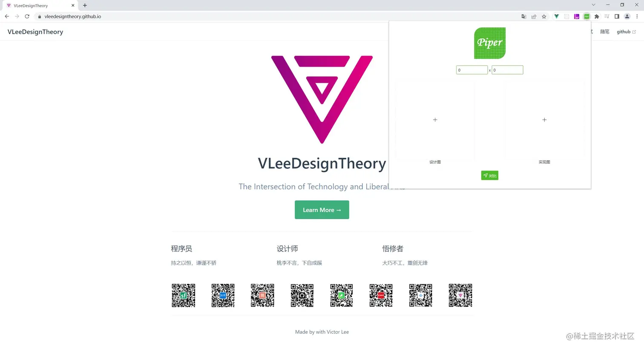
Task: Expand the tab search chevron
Action: point(593,5)
